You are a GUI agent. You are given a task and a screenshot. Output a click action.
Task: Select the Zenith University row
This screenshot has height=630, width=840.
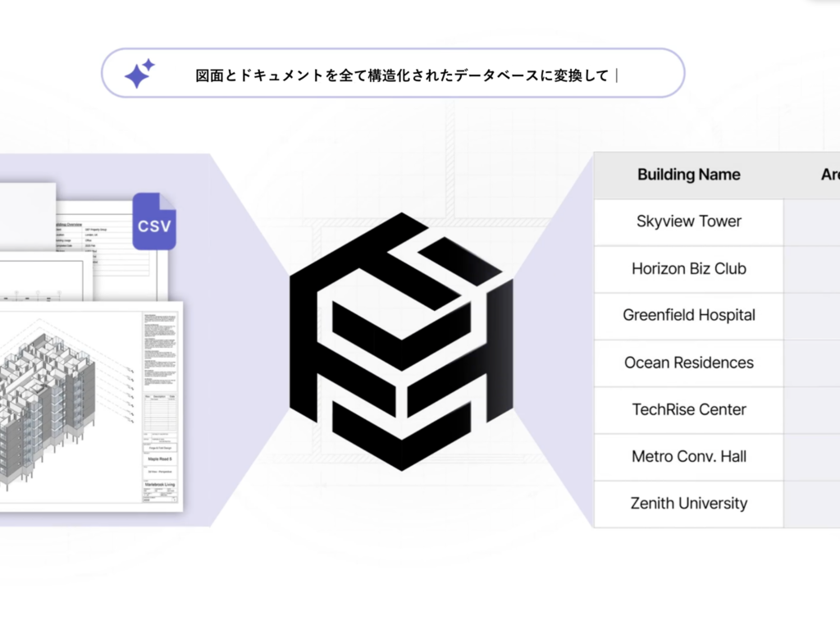click(x=688, y=504)
